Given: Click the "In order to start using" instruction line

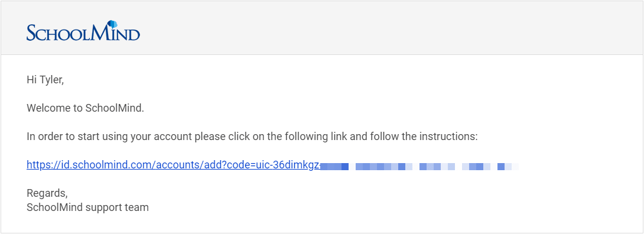Looking at the screenshot, I should tap(252, 136).
